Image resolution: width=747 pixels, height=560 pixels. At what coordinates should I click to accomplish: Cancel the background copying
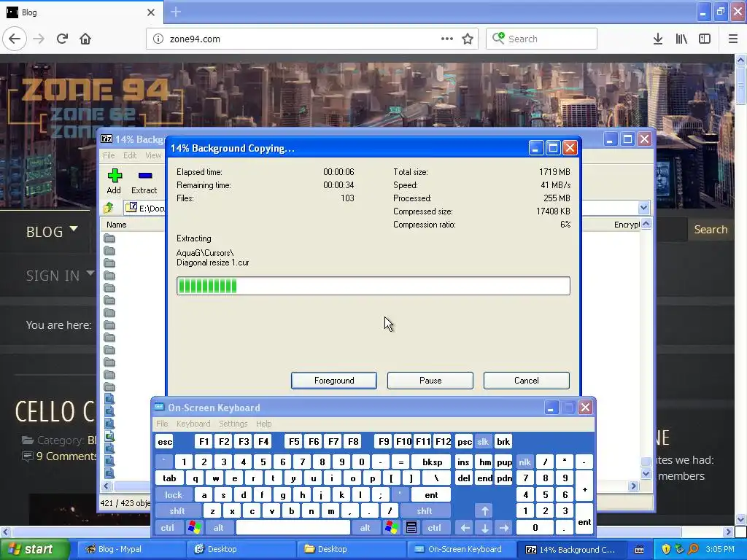pos(527,381)
